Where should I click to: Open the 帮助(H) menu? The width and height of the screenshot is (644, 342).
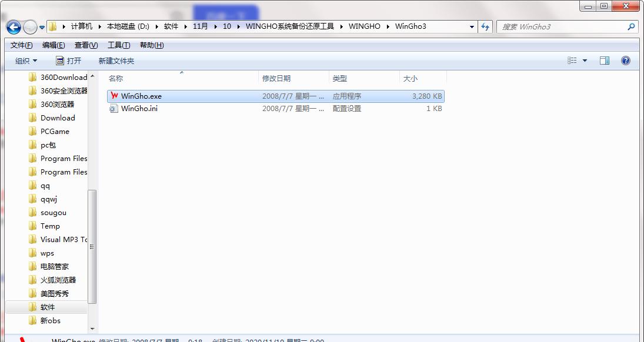152,45
